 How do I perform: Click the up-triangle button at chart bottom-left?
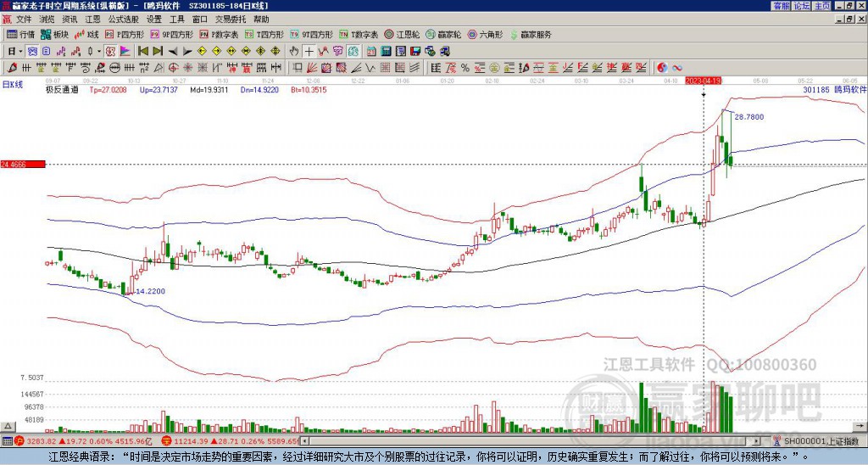(8, 426)
